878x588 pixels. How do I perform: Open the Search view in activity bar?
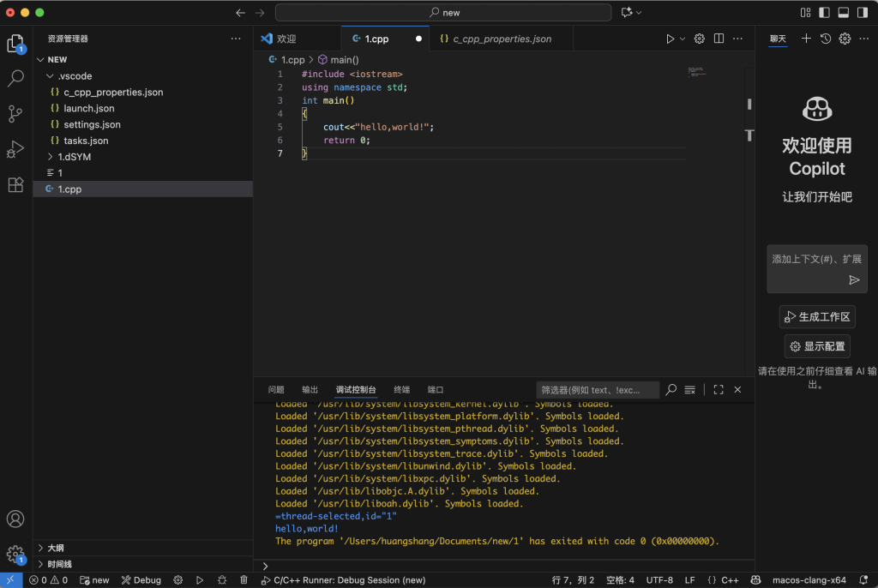(15, 79)
